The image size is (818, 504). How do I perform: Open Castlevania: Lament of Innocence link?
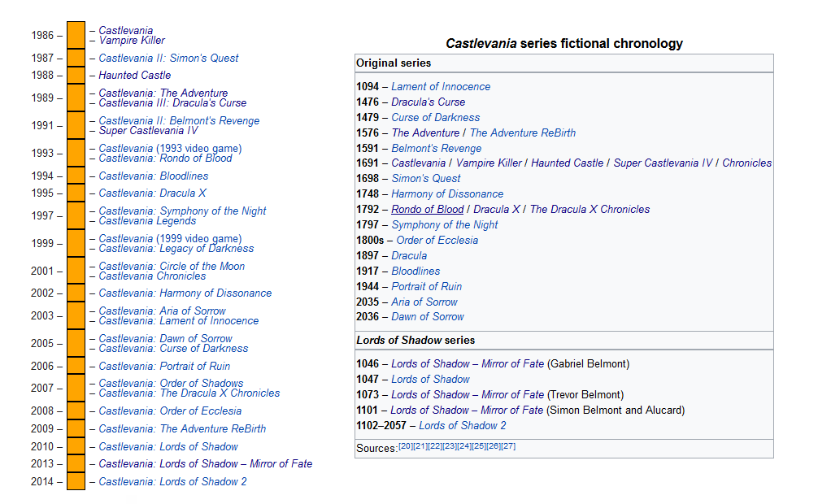[179, 321]
